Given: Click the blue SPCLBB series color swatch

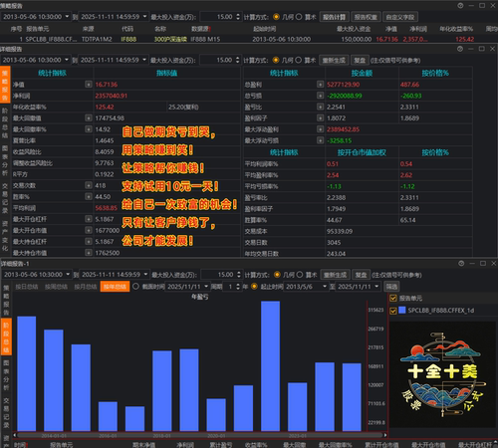Looking at the screenshot, I should pos(402,311).
